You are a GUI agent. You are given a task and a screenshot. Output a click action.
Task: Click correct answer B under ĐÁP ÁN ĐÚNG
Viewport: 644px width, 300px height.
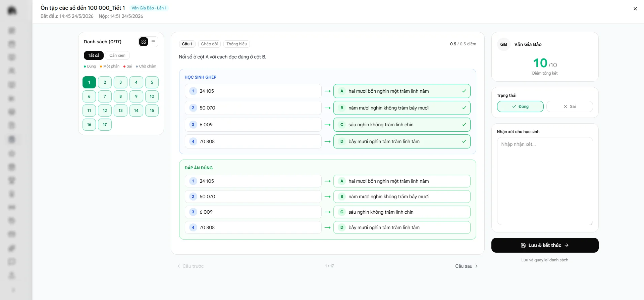tap(402, 197)
